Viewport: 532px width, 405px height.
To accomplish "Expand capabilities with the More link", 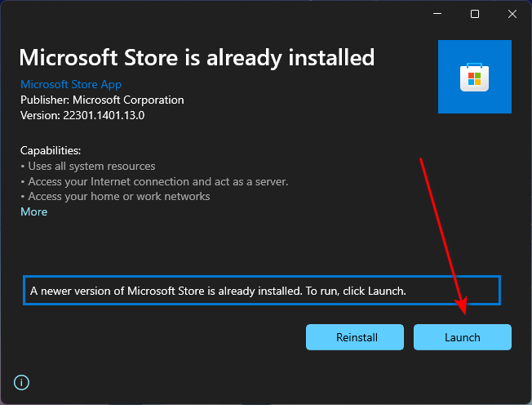I will [x=34, y=211].
